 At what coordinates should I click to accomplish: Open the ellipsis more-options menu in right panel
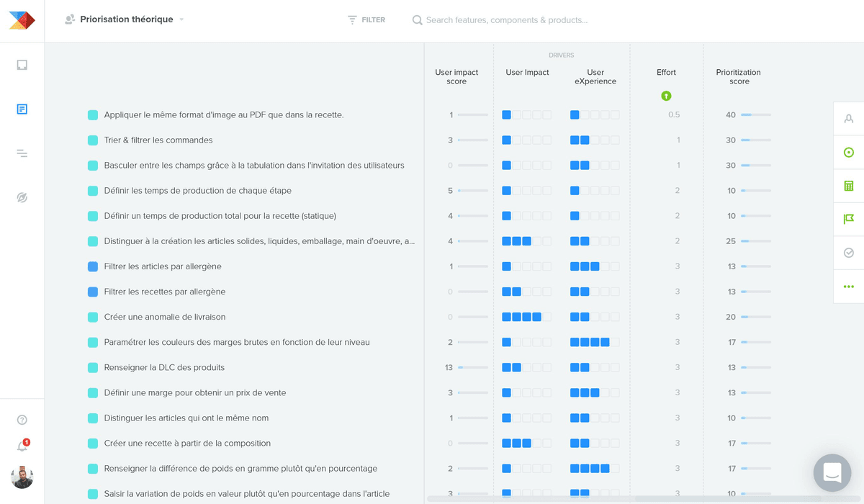tap(848, 286)
